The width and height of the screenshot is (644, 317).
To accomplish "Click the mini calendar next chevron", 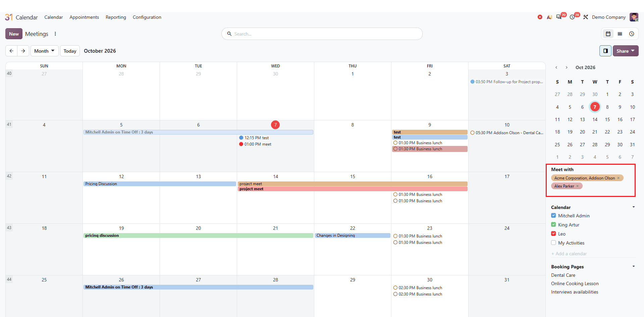I will 567,67.
